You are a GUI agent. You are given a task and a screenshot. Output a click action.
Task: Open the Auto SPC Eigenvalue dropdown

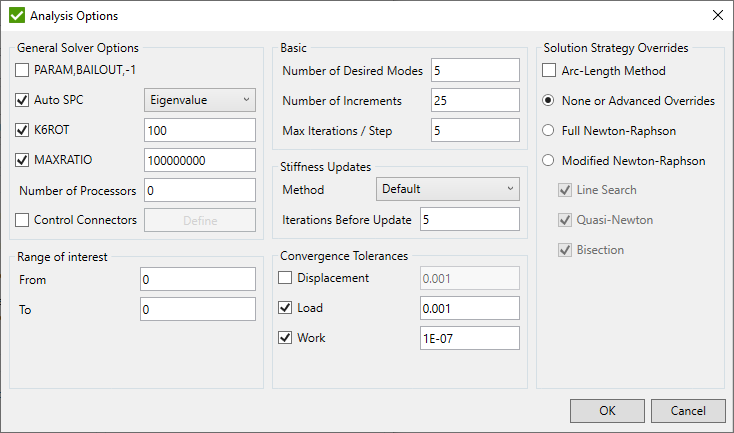pos(200,100)
